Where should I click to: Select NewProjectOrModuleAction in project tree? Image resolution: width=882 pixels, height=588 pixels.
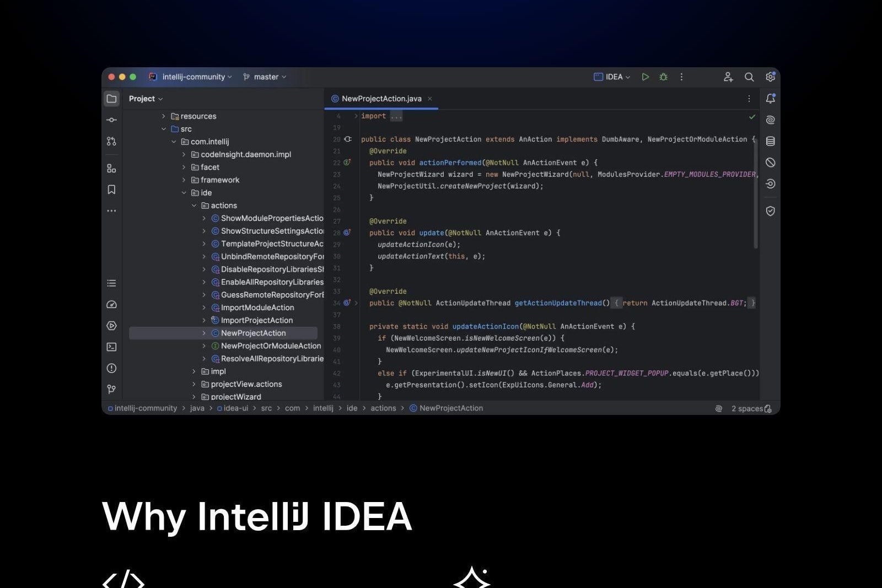point(271,346)
